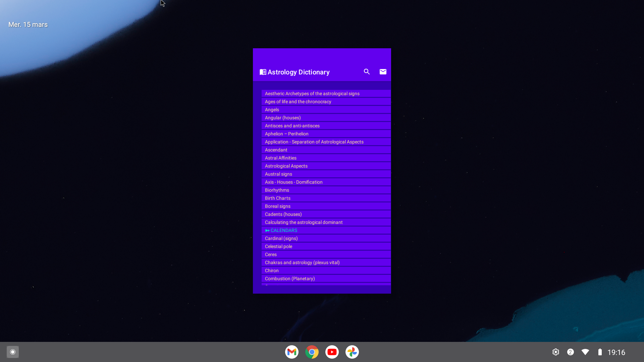This screenshot has height=362, width=644.
Task: Click the date Mer. 15 mars
Action: [28, 24]
